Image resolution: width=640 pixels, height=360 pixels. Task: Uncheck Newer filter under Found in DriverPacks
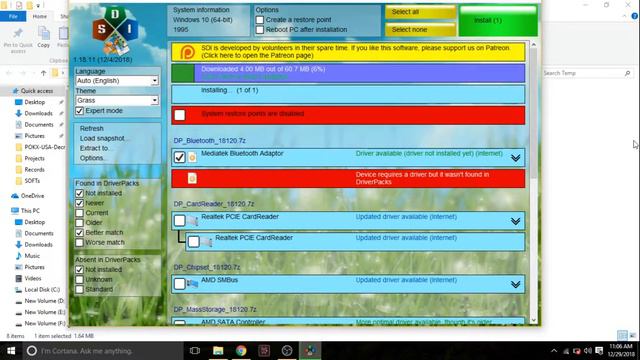click(x=80, y=203)
